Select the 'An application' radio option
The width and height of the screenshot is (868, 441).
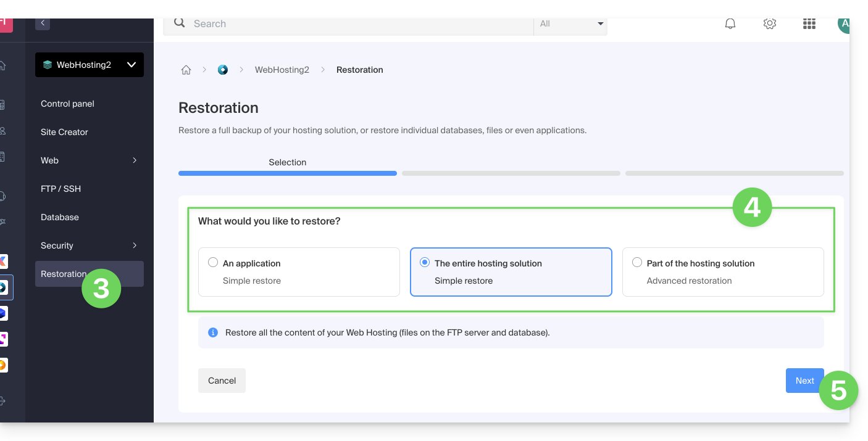tap(213, 263)
